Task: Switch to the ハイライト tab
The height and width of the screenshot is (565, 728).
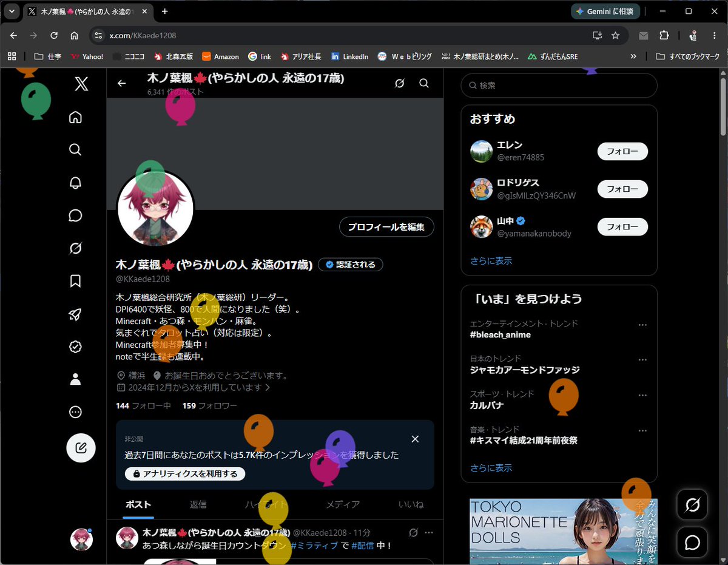Action: pos(266,504)
